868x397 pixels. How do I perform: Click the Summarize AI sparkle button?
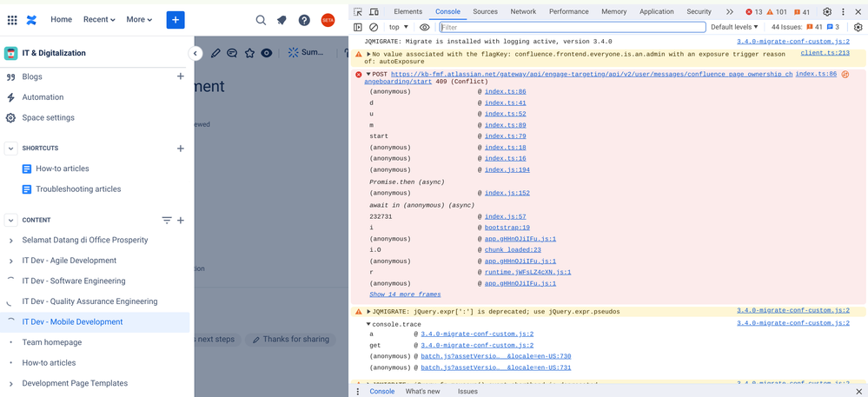click(306, 53)
